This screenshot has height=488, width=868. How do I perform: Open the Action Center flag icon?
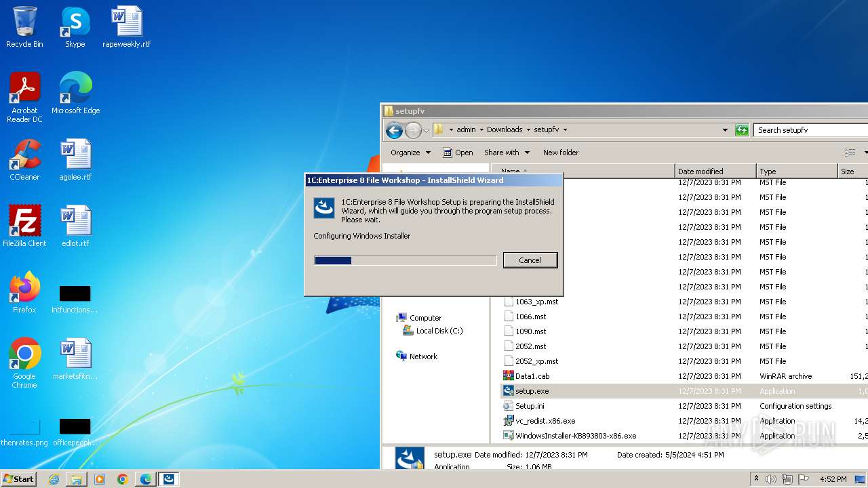[x=804, y=479]
